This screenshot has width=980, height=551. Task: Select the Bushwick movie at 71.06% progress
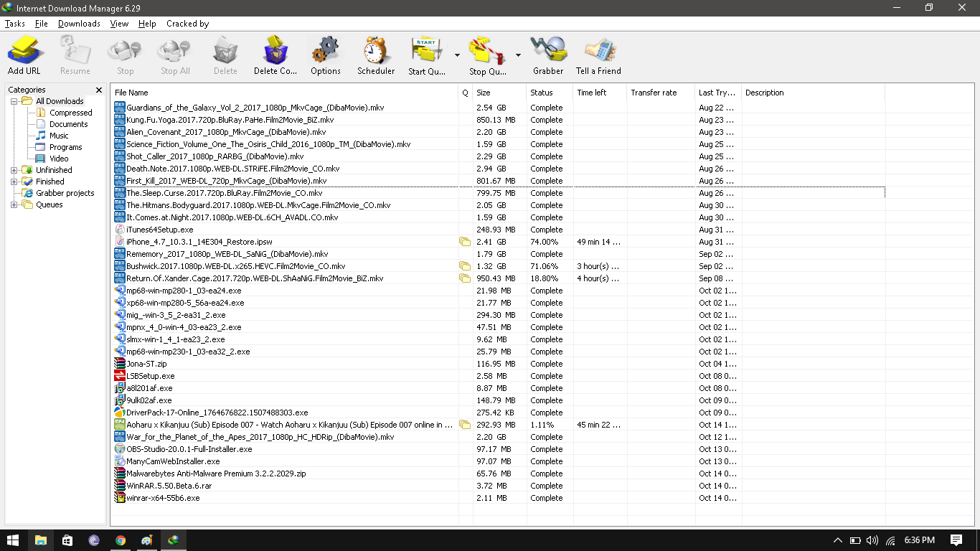coord(237,265)
